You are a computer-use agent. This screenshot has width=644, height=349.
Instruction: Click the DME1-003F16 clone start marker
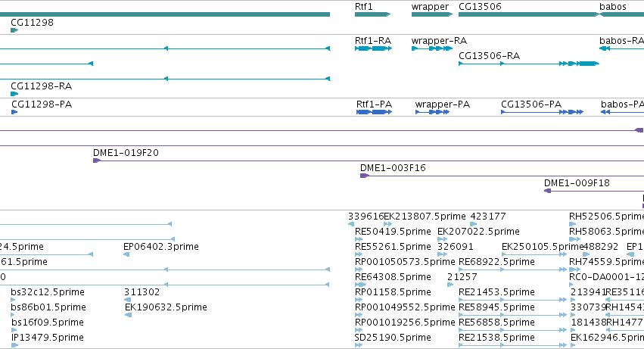364,176
